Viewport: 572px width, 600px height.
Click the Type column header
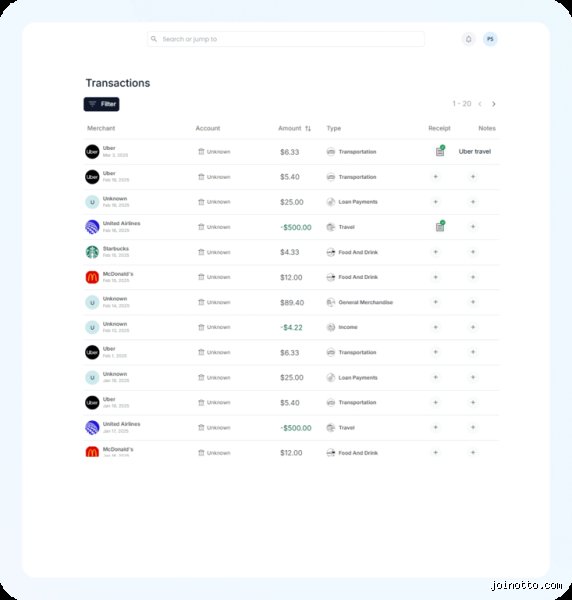[x=334, y=128]
